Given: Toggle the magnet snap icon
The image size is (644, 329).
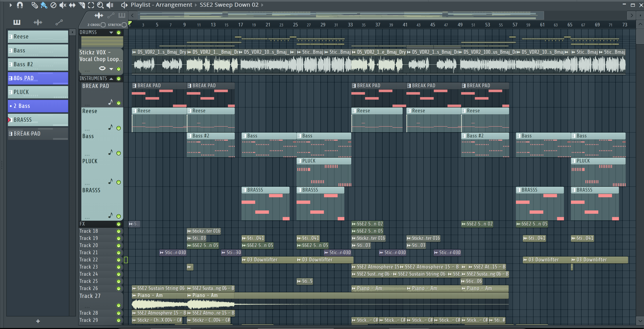Looking at the screenshot, I should coord(20,5).
